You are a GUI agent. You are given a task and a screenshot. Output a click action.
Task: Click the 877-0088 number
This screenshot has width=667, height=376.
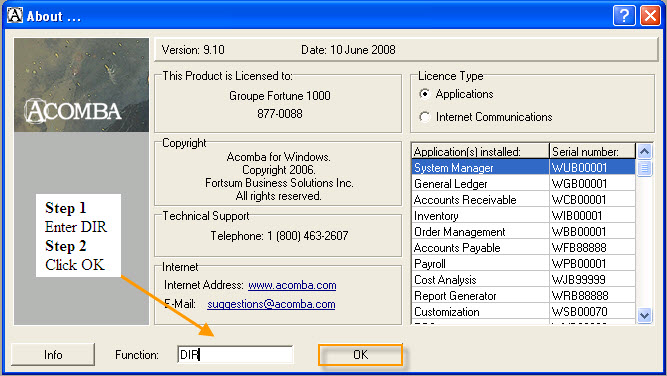pyautogui.click(x=280, y=114)
